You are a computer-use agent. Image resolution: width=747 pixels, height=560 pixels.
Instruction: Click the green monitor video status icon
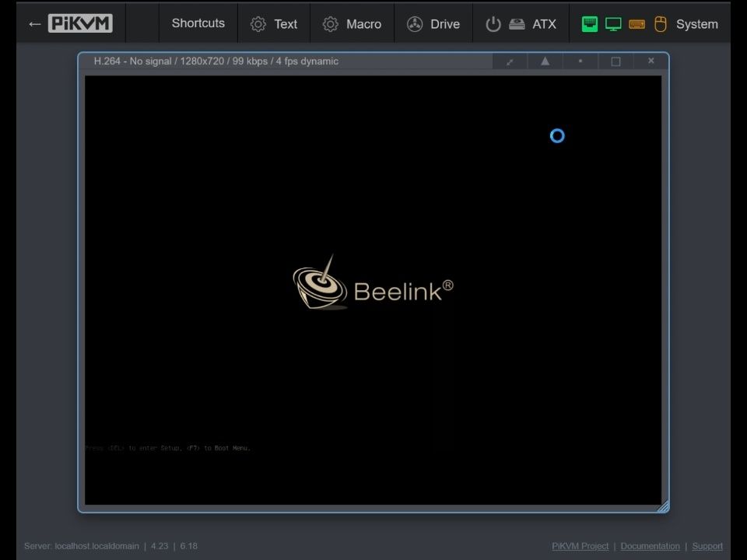(613, 24)
